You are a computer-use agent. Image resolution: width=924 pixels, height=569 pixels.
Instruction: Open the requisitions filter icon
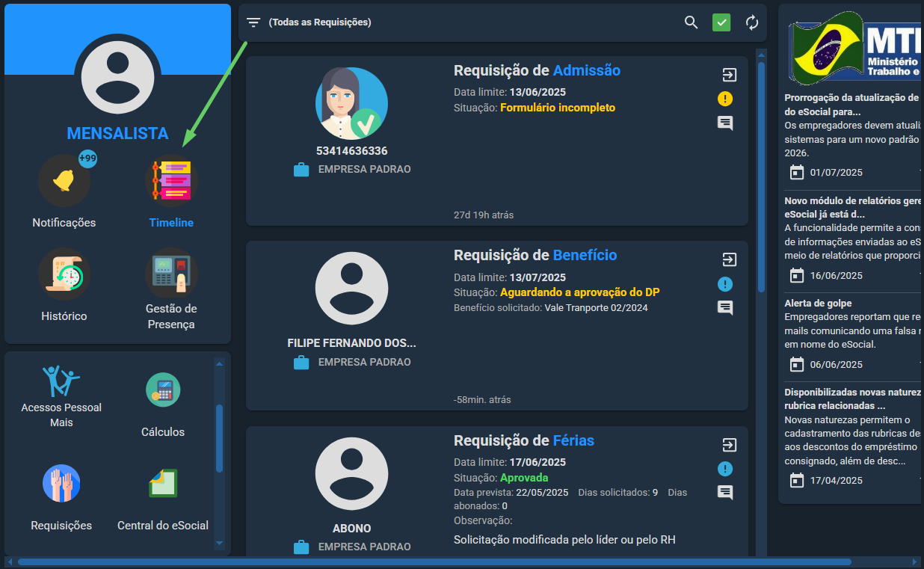254,22
